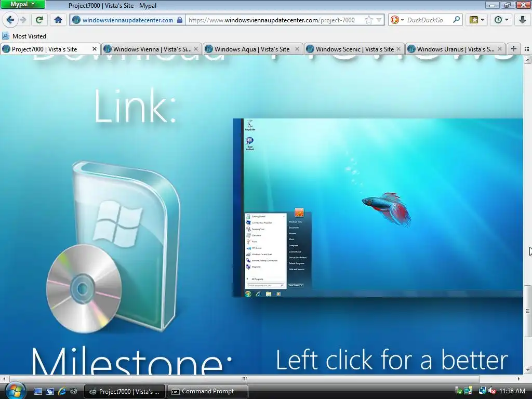Click the vertical scrollbar up arrow
This screenshot has width=532, height=399.
(x=527, y=60)
